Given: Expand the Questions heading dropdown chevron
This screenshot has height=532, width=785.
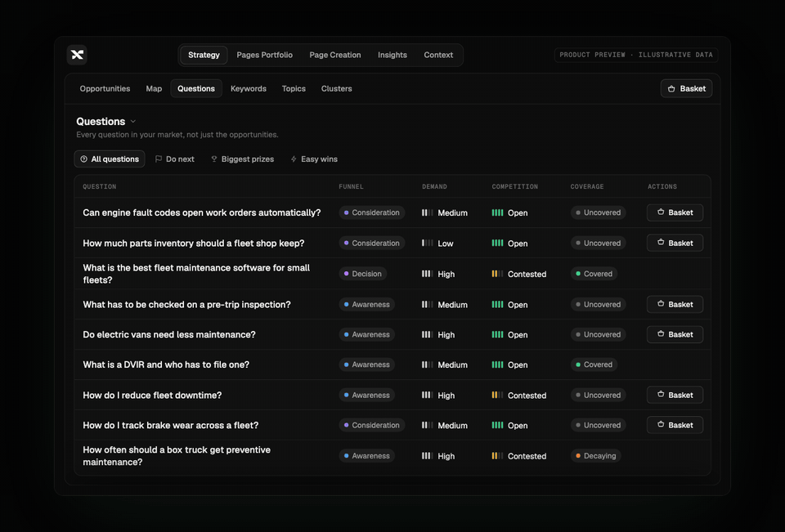Looking at the screenshot, I should [x=133, y=122].
